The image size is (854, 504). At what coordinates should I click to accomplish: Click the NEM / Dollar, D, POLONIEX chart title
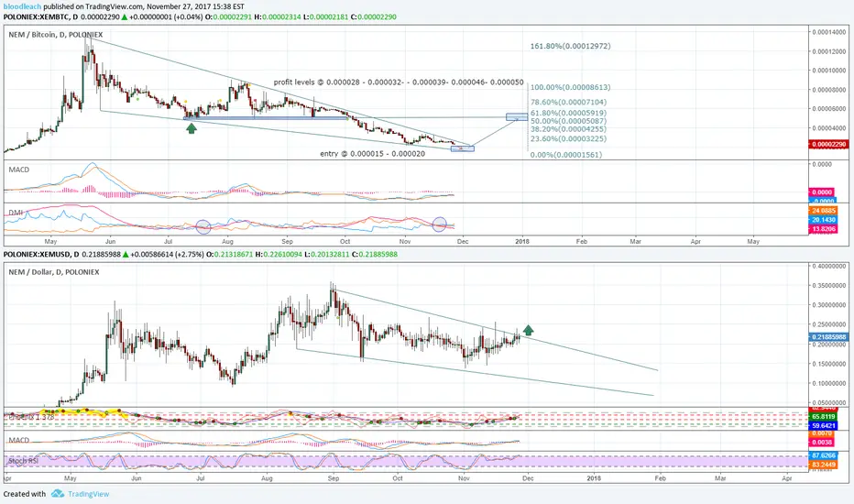[x=54, y=271]
